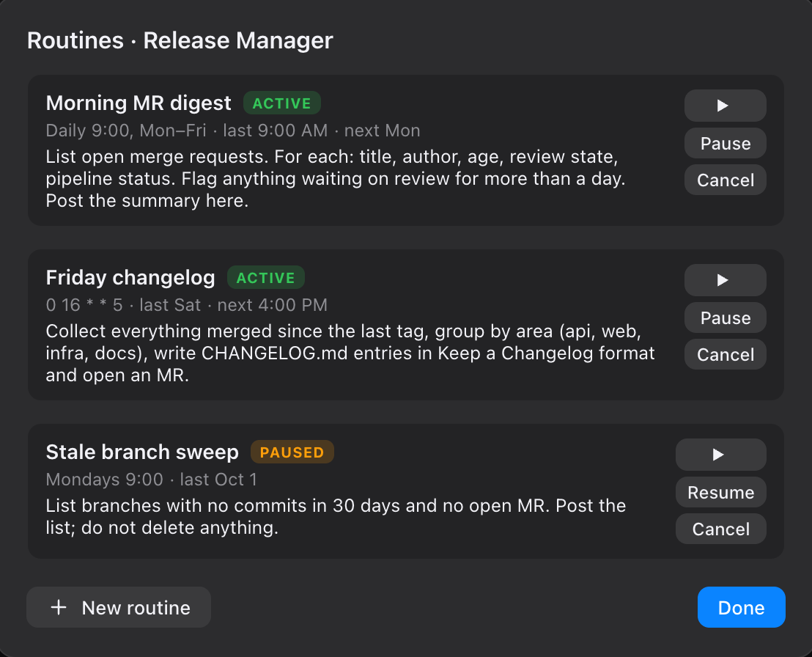The height and width of the screenshot is (657, 812).
Task: Run Morning MR digest now via play icon
Action: pos(725,106)
